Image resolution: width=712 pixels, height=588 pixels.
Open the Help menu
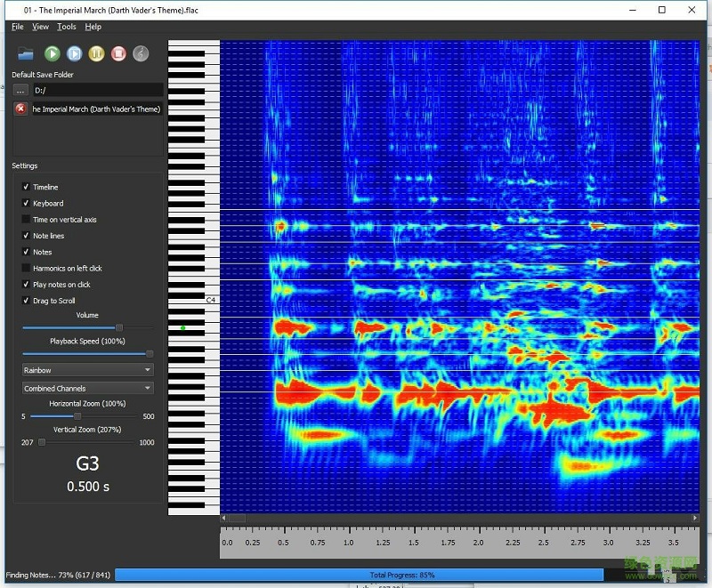pos(93,27)
